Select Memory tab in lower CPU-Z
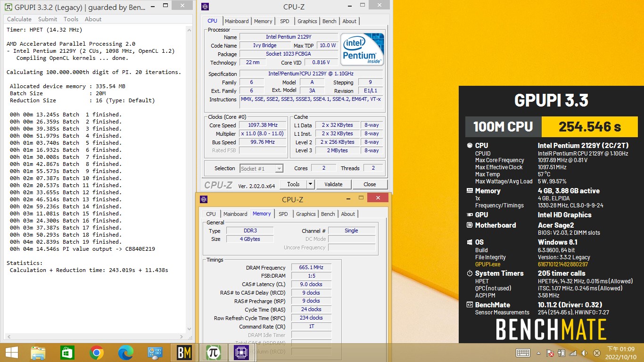The image size is (644, 362). [x=262, y=214]
